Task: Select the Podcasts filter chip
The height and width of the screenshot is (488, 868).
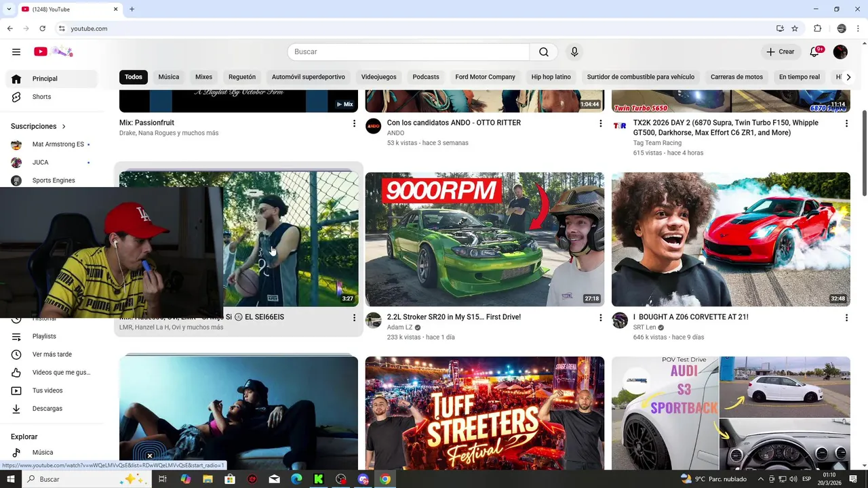Action: (426, 77)
